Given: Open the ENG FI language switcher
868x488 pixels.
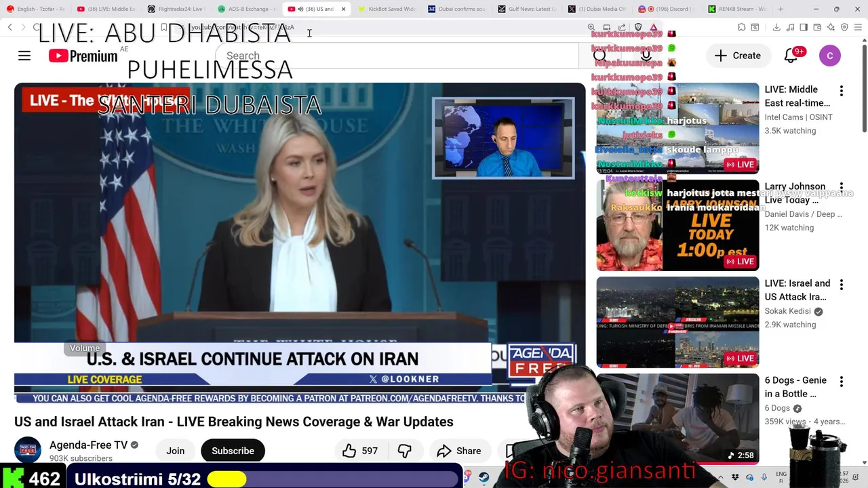Looking at the screenshot, I should click(781, 477).
